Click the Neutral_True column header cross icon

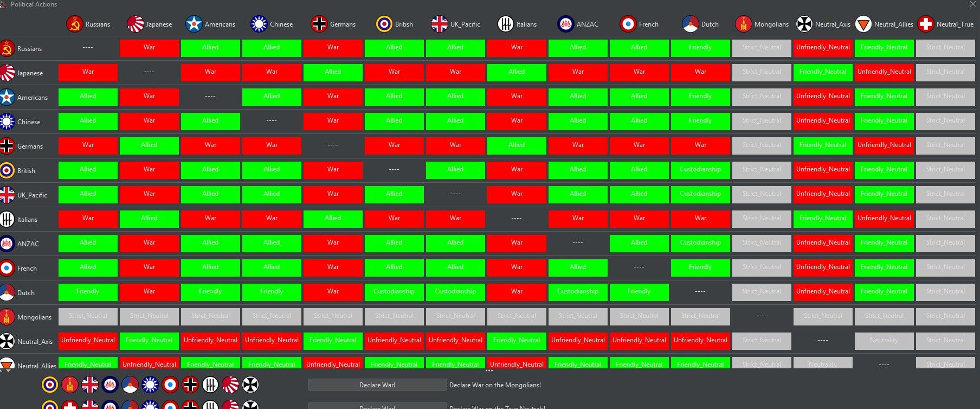(x=926, y=24)
